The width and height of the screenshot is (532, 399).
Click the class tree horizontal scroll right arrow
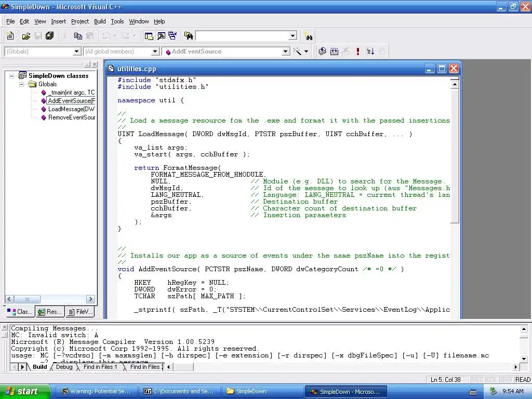[90, 299]
